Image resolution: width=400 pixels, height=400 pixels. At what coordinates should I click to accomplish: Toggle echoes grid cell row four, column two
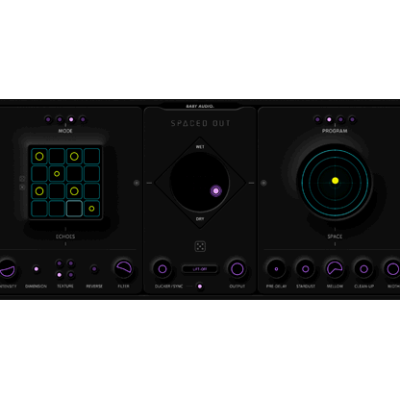click(x=57, y=209)
